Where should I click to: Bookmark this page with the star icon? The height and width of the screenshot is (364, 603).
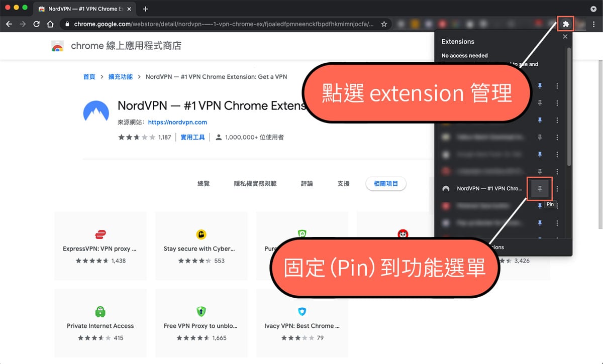coord(384,24)
